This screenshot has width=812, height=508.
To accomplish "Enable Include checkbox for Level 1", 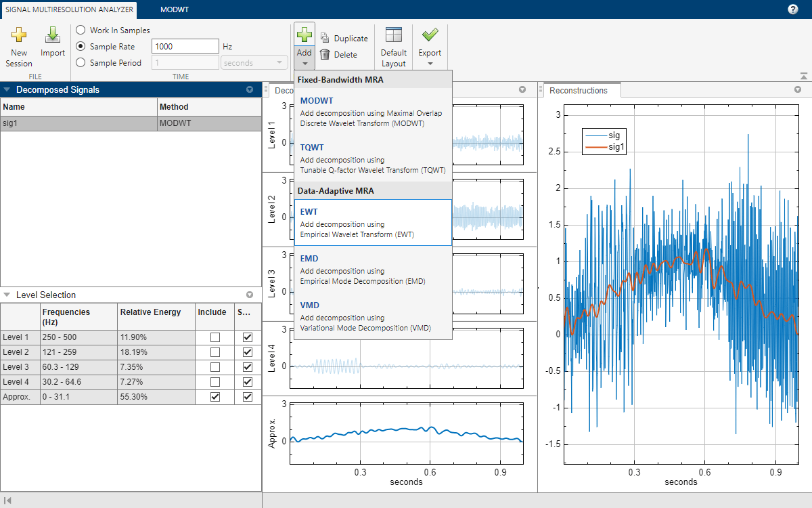I will pyautogui.click(x=215, y=337).
